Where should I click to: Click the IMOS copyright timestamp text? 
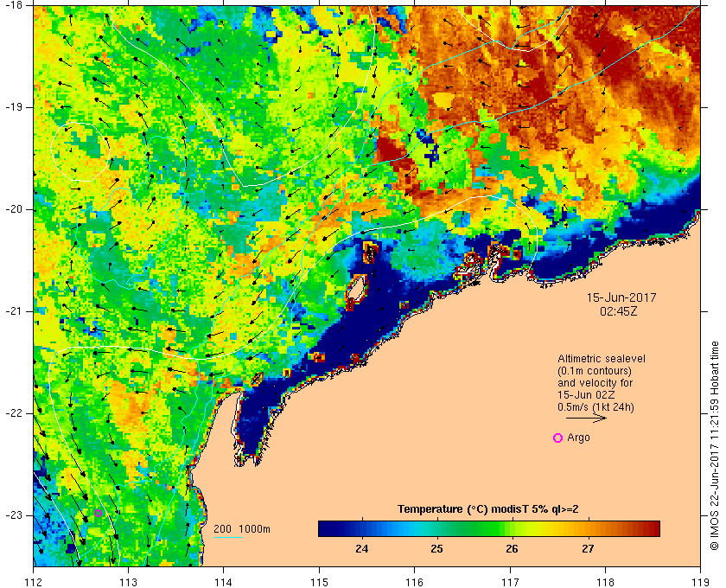click(714, 445)
